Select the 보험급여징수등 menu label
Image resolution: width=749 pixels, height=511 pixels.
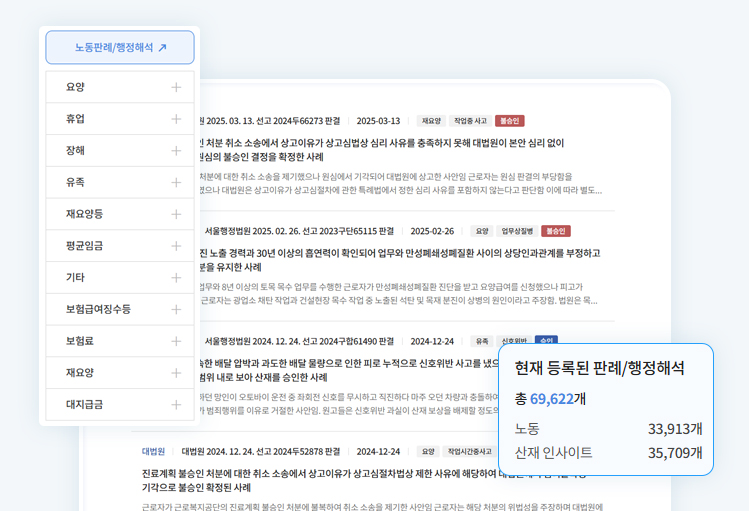pyautogui.click(x=98, y=309)
